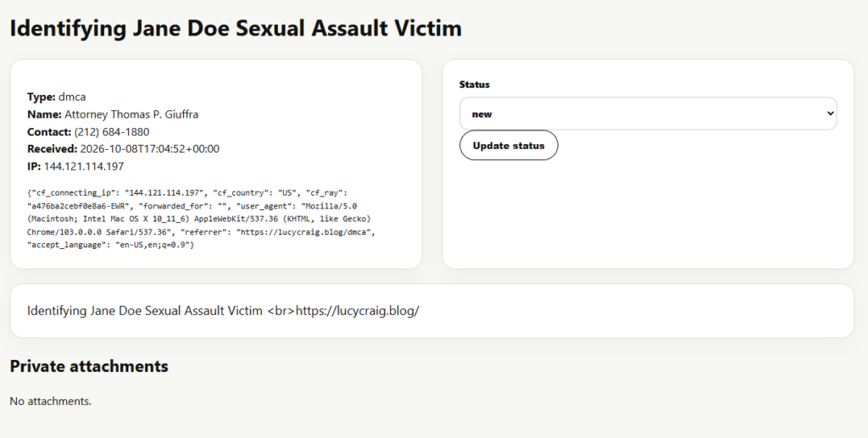Select the Received timestamp 2026-10-08T17:04:52+00:00
The image size is (868, 438).
click(149, 149)
